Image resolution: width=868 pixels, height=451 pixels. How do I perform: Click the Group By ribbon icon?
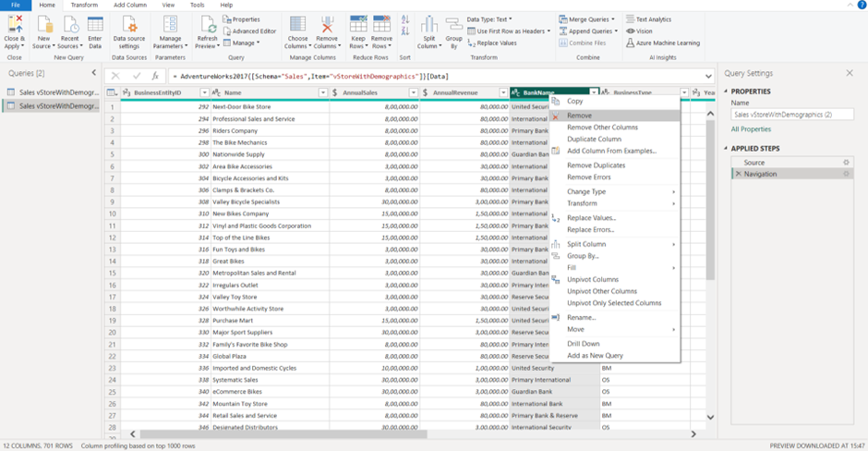[453, 26]
